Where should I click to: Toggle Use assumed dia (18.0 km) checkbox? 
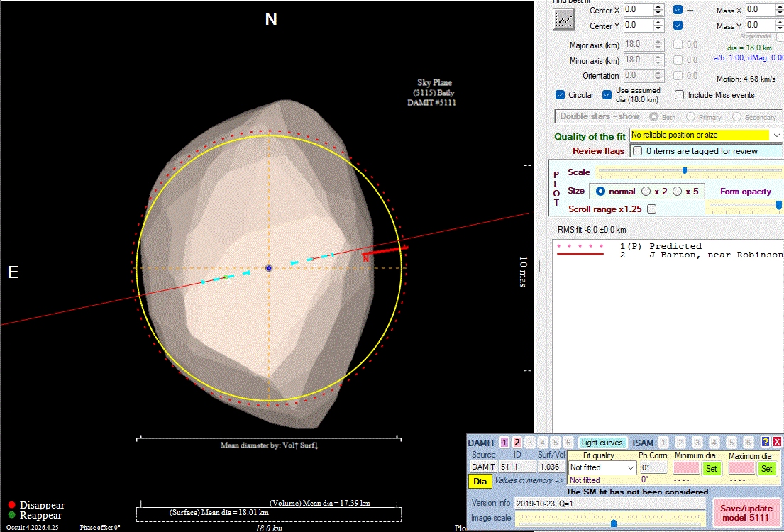coord(607,94)
